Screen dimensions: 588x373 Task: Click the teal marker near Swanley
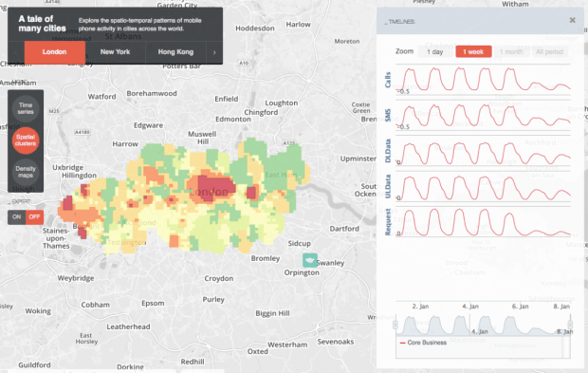(310, 260)
